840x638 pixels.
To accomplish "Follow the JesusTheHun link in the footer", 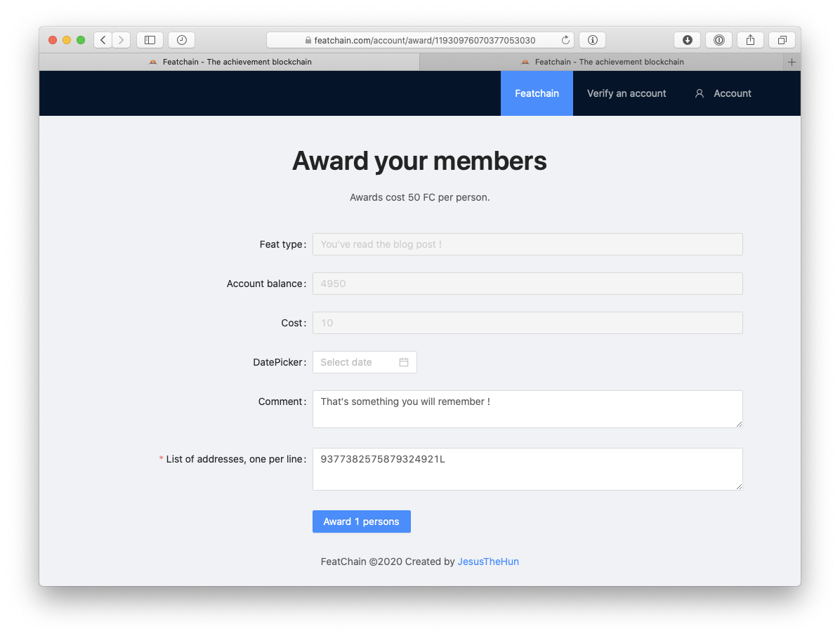I will point(488,561).
